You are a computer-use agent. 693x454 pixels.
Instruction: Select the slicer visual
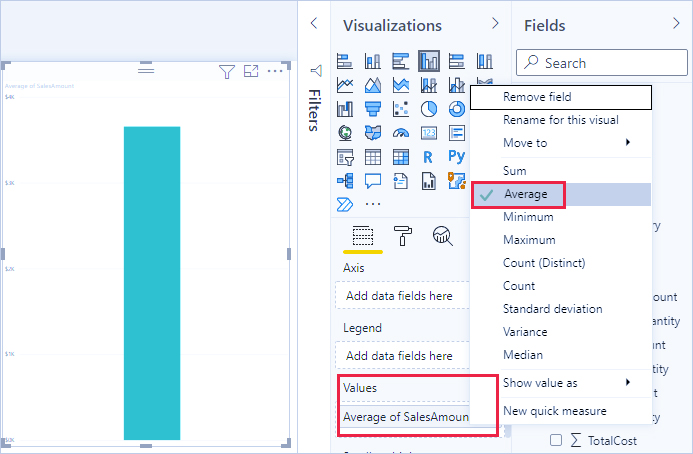click(345, 157)
